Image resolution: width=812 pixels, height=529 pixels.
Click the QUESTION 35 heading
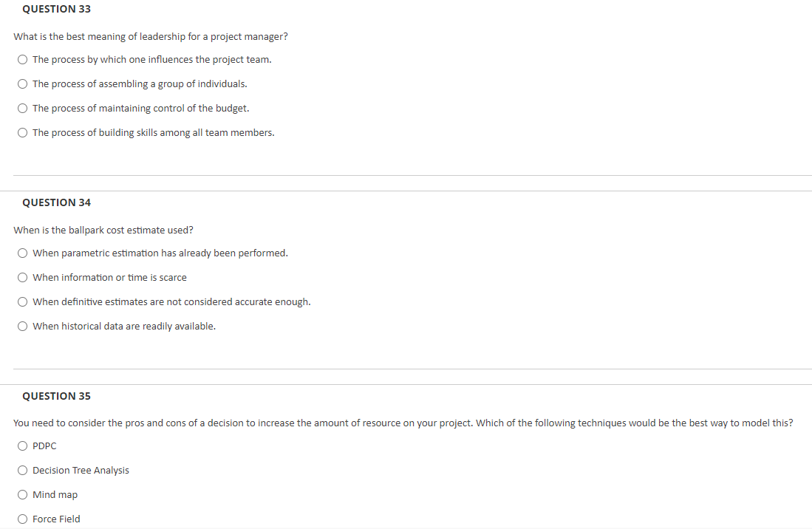(x=56, y=395)
